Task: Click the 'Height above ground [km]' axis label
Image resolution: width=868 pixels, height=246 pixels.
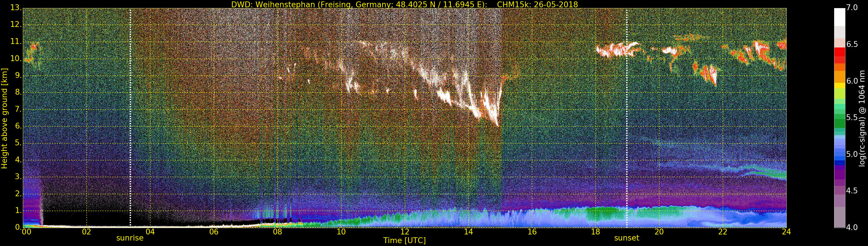Action: 4,118
